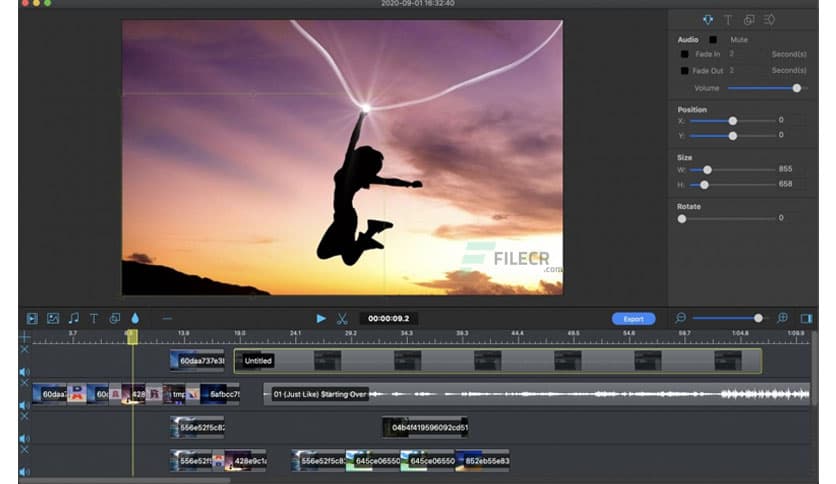Open the overlay tab in the inspector

tap(749, 20)
